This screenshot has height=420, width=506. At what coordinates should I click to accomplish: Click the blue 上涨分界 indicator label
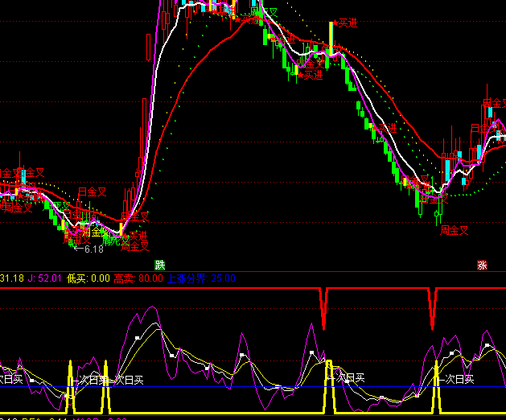(187, 278)
